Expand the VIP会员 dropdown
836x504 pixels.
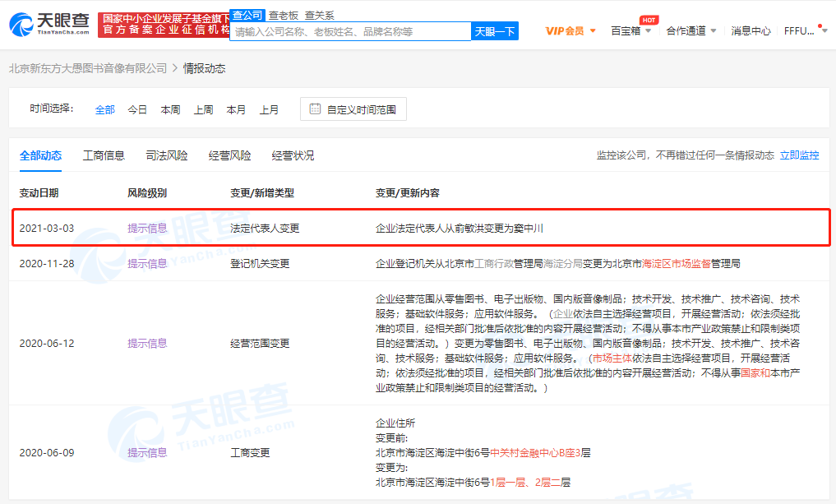click(x=593, y=31)
